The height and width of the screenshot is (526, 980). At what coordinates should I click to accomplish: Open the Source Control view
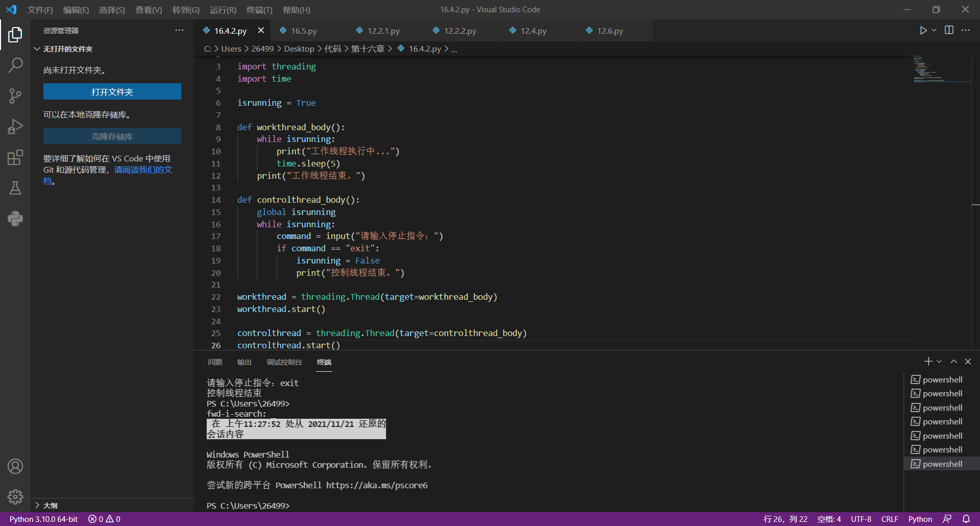tap(15, 95)
